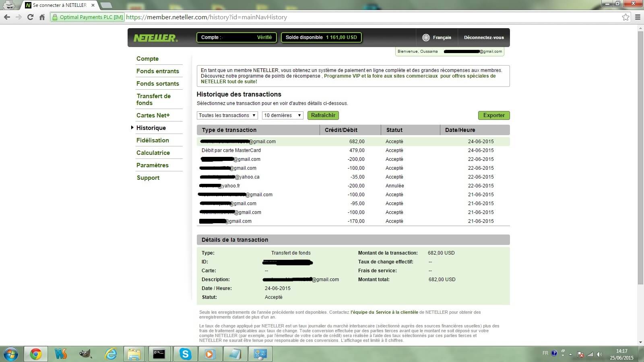This screenshot has width=644, height=362.
Task: Click the Exporter button
Action: click(x=494, y=115)
